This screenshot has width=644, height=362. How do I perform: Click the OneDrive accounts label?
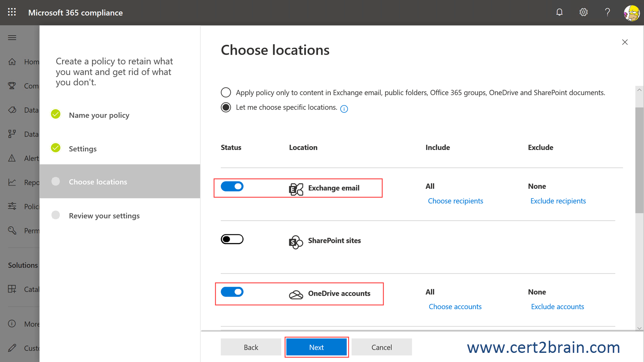tap(339, 293)
